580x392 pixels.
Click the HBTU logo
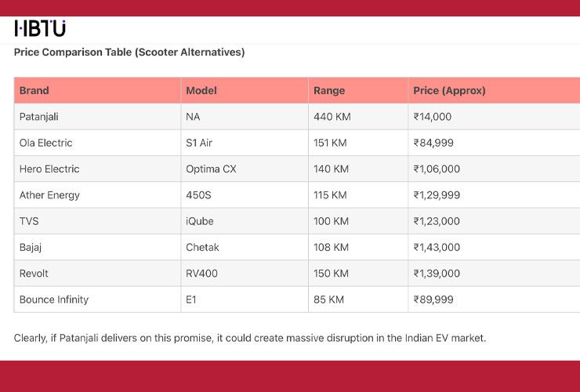click(40, 28)
